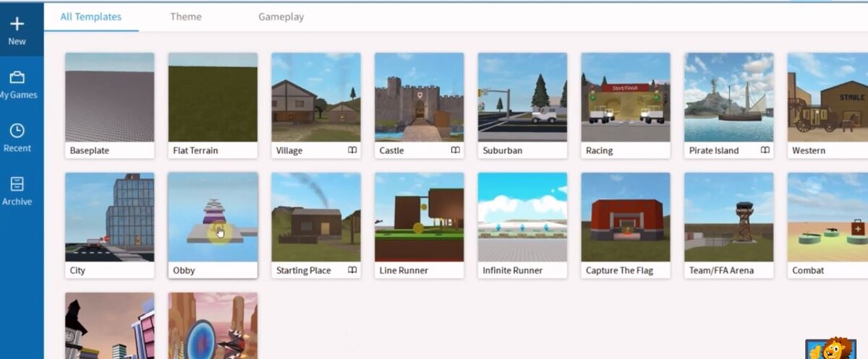Click the book icon on Starting Place card

pyautogui.click(x=352, y=270)
